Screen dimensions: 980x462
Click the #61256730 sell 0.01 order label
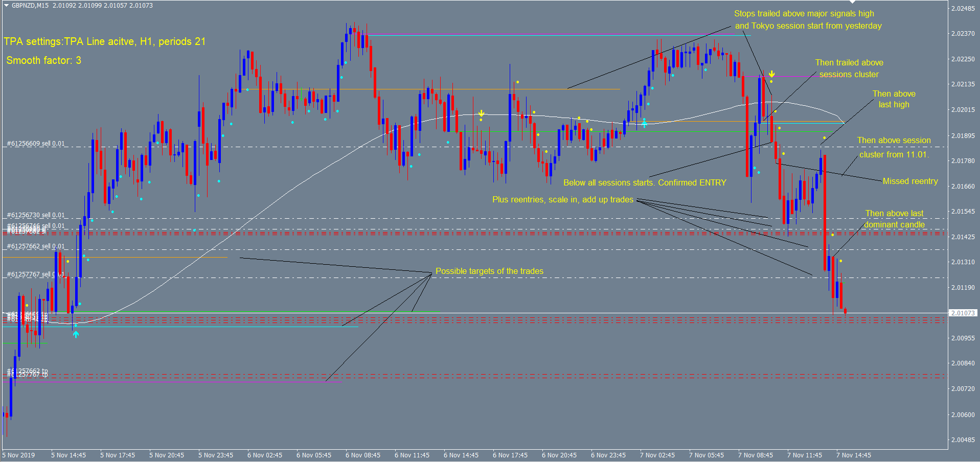coord(36,215)
